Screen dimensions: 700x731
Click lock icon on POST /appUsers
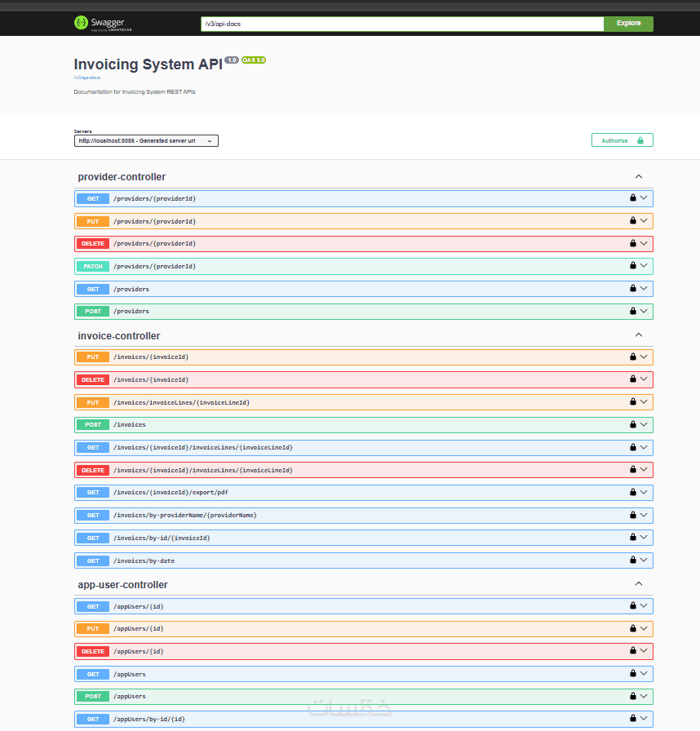[x=633, y=696]
